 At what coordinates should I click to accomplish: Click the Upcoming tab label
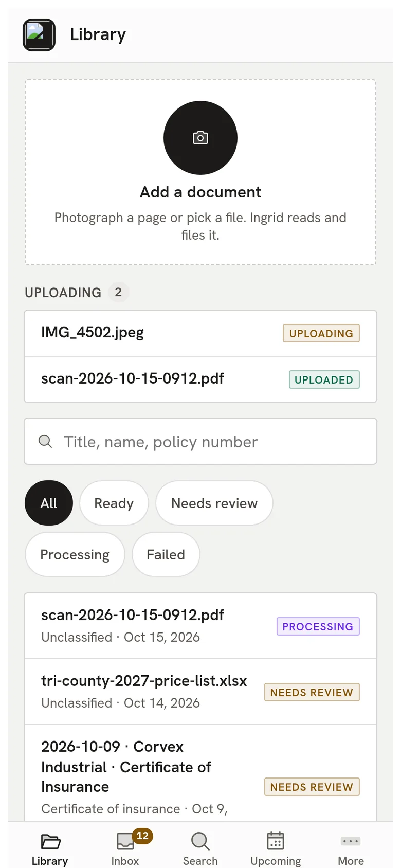pyautogui.click(x=276, y=861)
